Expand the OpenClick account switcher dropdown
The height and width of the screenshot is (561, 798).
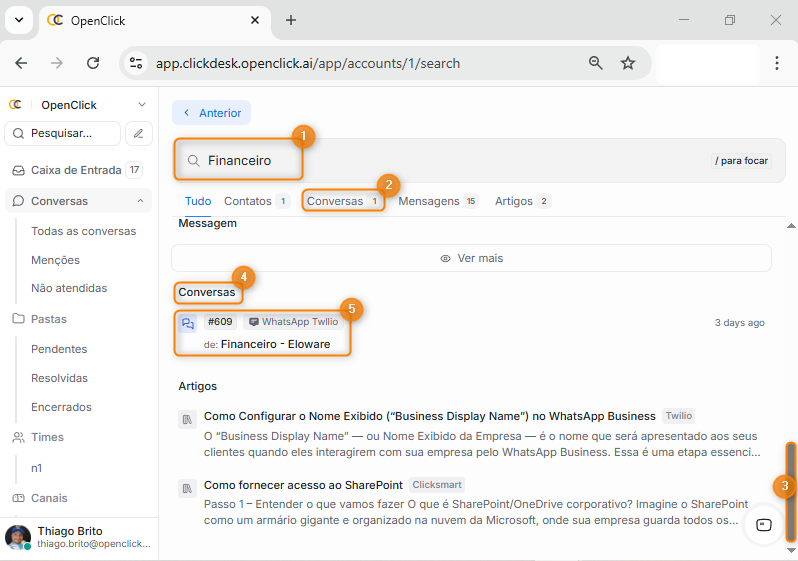(141, 105)
